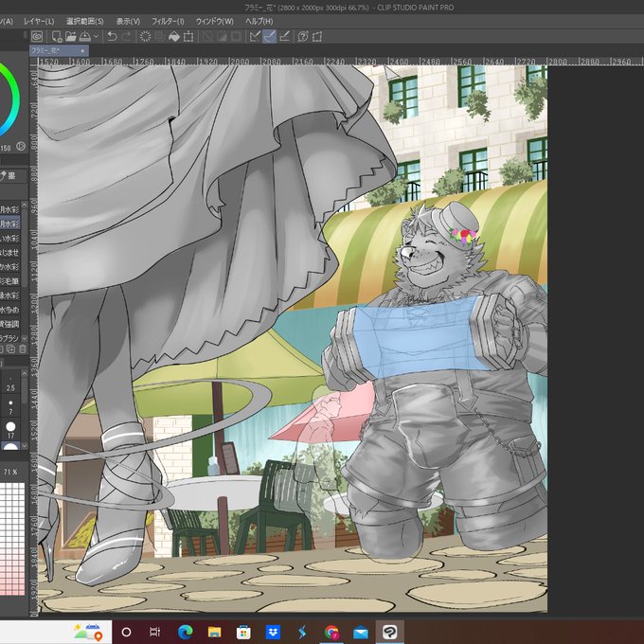Click the HSV toggle arrow beside 150
The width and height of the screenshot is (644, 644).
pyautogui.click(x=21, y=146)
